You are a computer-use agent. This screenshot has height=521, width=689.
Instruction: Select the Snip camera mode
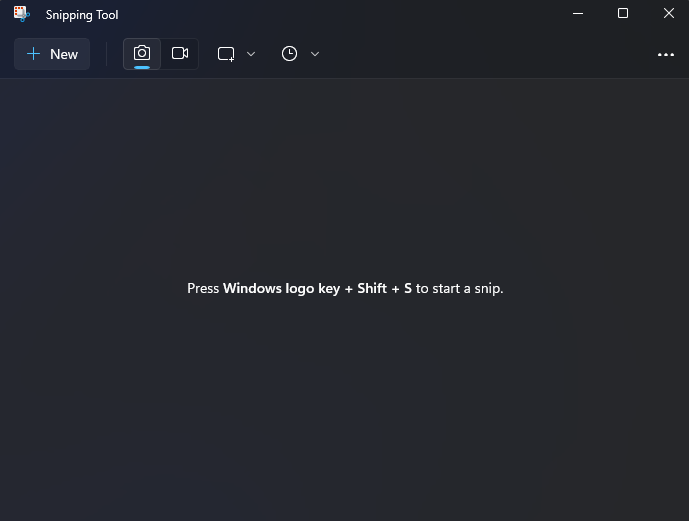point(142,54)
